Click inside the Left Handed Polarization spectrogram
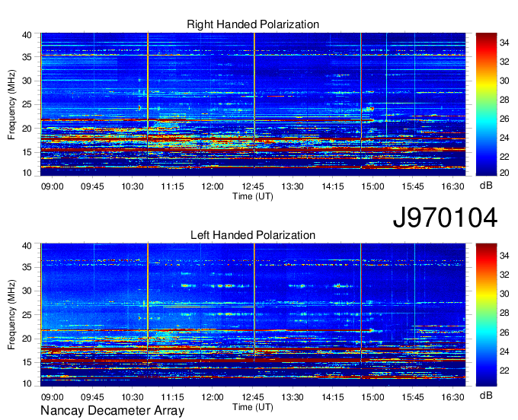Screen dimensions: 518x420 click(x=253, y=315)
